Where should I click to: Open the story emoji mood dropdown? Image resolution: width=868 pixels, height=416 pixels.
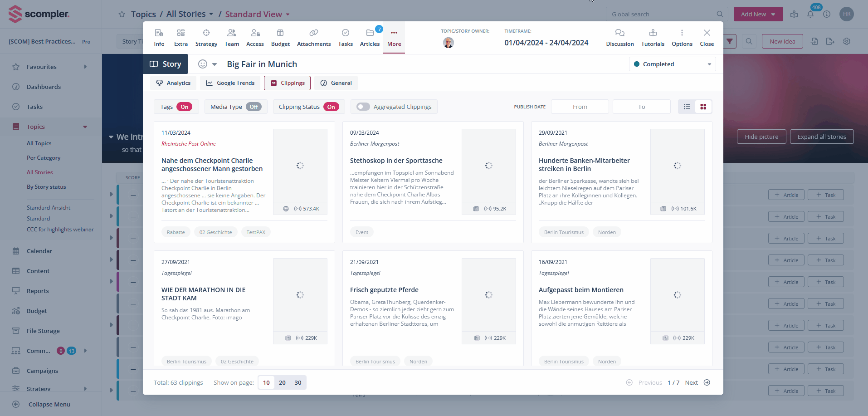207,64
